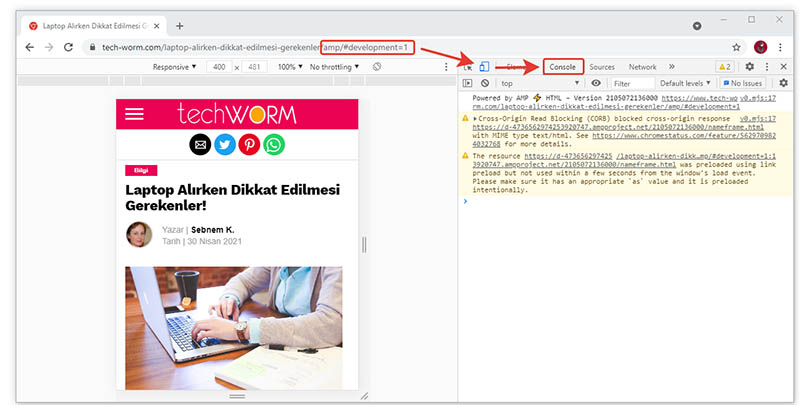Rotate the viewport using the rotate icon

click(x=377, y=67)
